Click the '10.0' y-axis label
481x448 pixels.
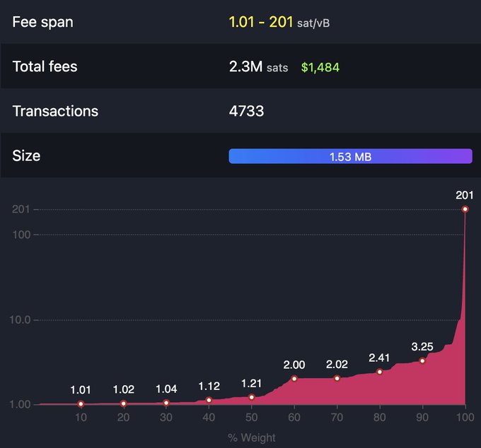20,320
